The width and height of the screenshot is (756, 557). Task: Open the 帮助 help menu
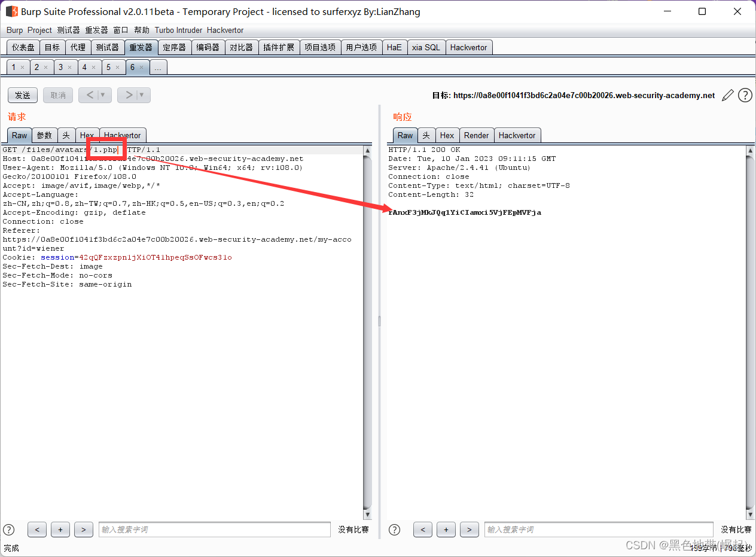pos(142,30)
